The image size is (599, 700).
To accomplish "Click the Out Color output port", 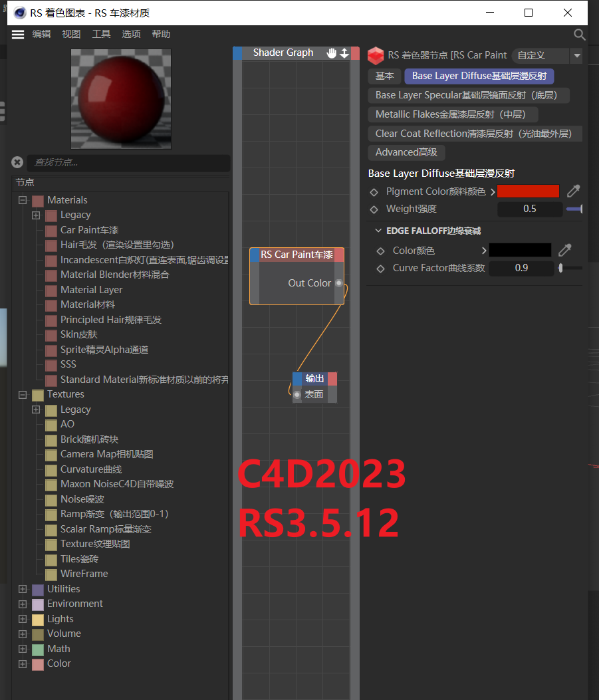I will [339, 283].
